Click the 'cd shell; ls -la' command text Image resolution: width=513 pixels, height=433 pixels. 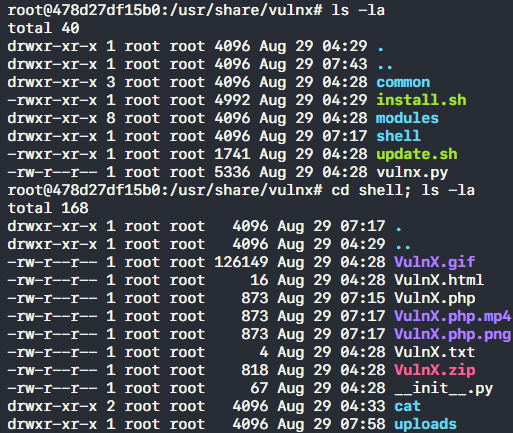click(403, 190)
